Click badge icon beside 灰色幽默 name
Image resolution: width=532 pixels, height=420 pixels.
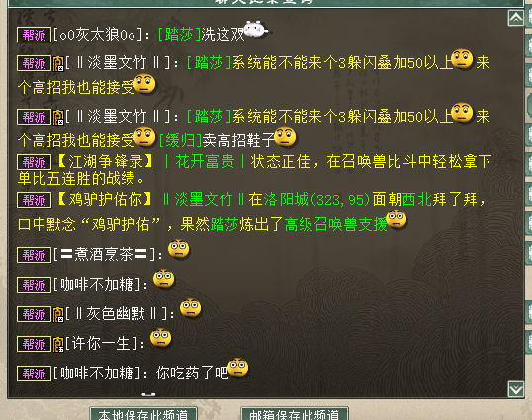pos(58,314)
